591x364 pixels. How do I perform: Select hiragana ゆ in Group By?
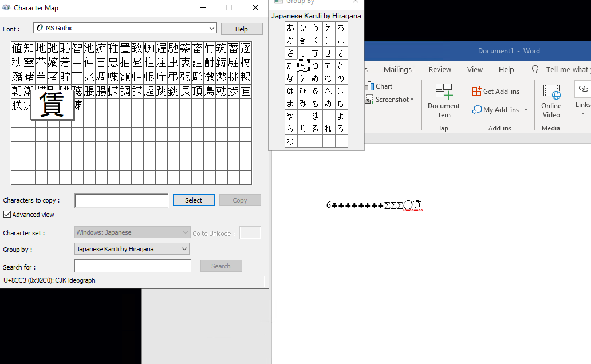click(x=316, y=116)
